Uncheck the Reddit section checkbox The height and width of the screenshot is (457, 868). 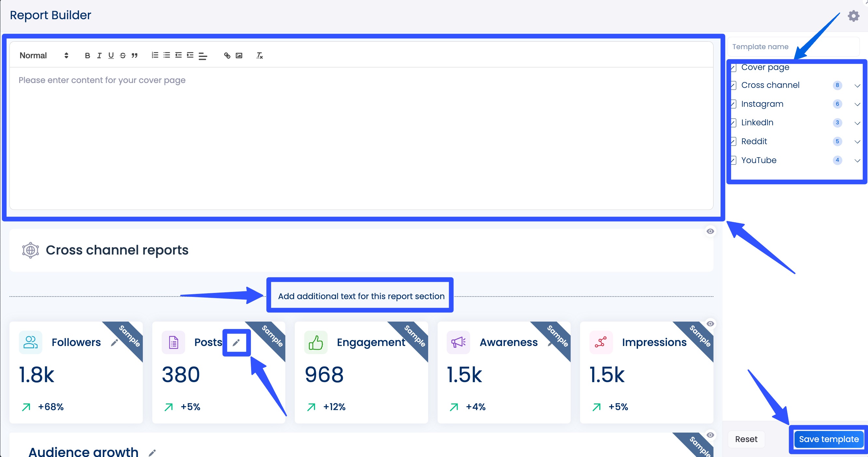[733, 142]
